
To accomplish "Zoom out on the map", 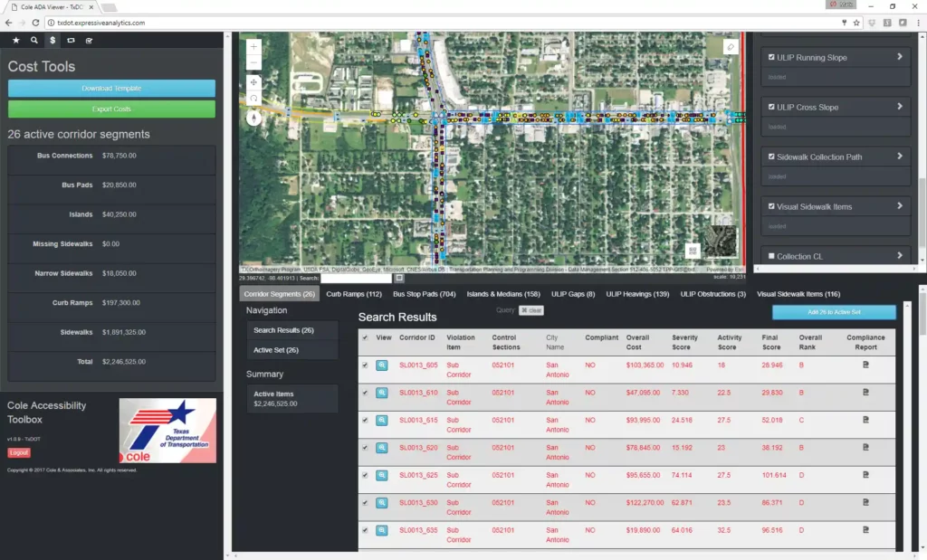I will coord(253,62).
